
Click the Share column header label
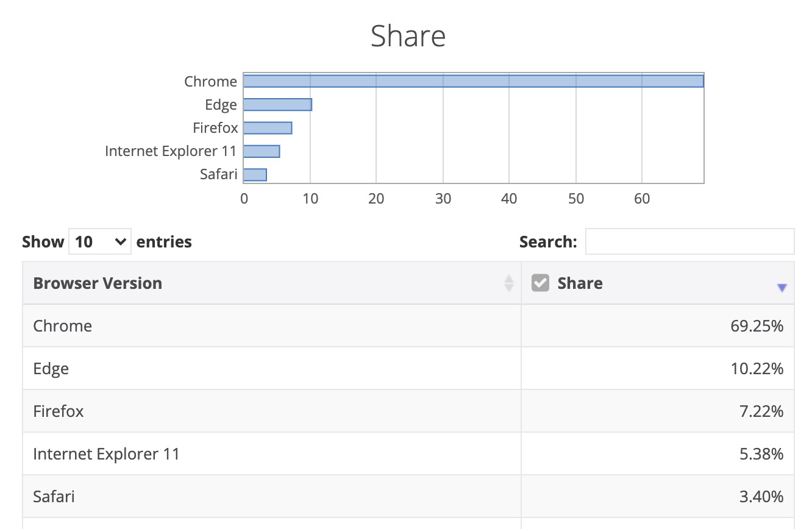pyautogui.click(x=580, y=283)
